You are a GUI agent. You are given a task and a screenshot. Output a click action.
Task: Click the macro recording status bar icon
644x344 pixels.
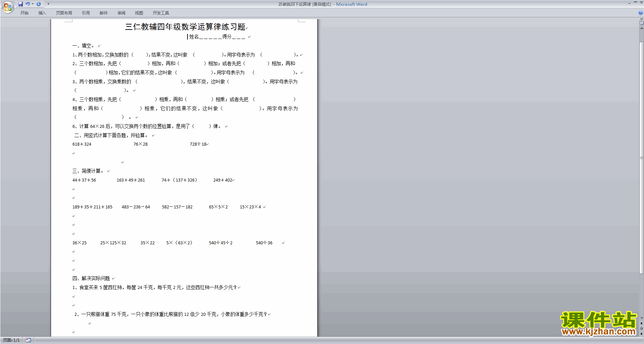(28, 340)
